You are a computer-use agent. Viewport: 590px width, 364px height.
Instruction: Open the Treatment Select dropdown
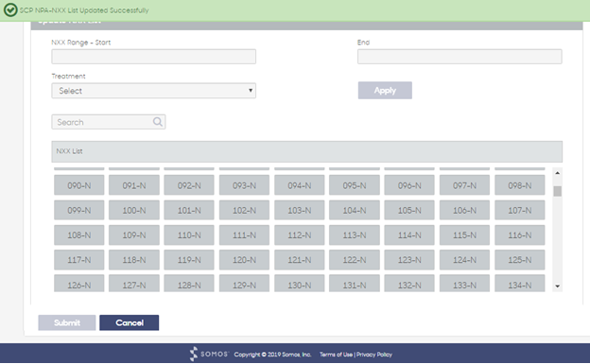point(153,91)
